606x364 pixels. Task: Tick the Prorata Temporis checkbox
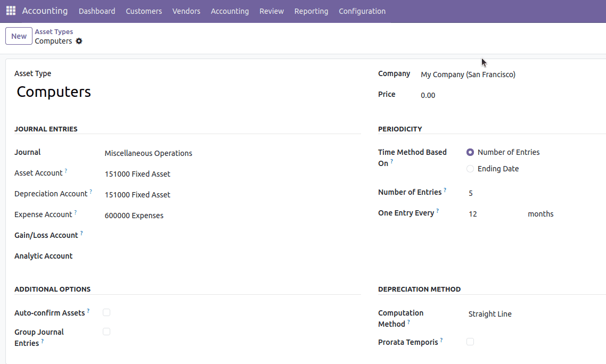(470, 342)
